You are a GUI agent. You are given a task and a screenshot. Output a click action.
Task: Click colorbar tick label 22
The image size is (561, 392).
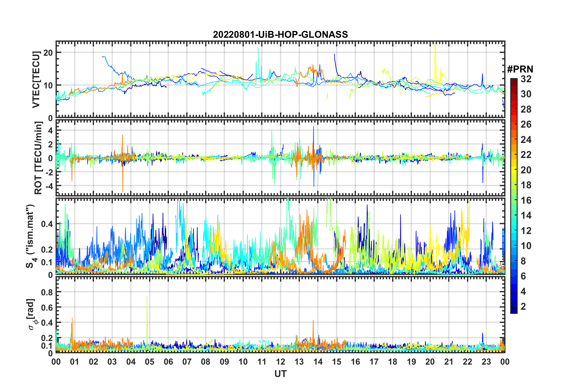point(526,155)
